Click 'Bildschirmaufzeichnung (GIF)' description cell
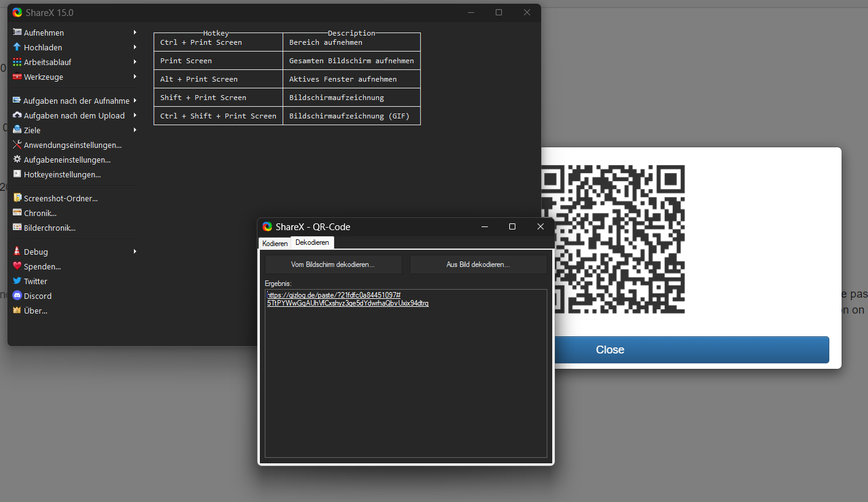Image resolution: width=868 pixels, height=502 pixels. pyautogui.click(x=351, y=116)
